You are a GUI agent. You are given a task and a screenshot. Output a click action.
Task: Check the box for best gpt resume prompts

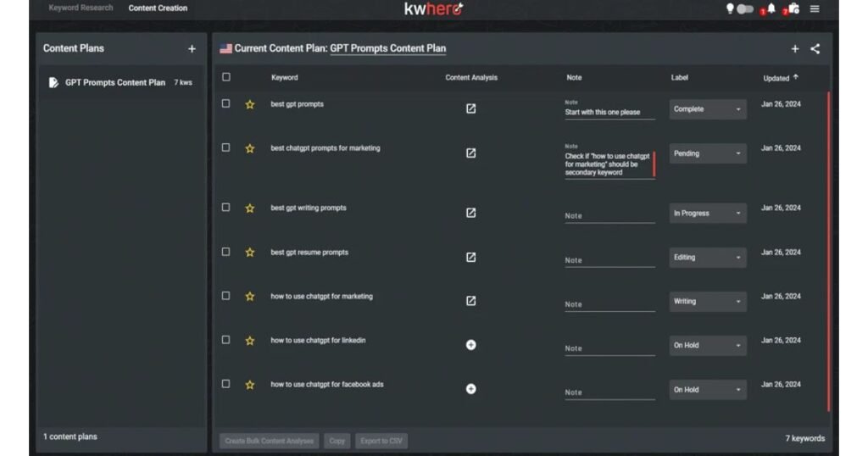(225, 252)
